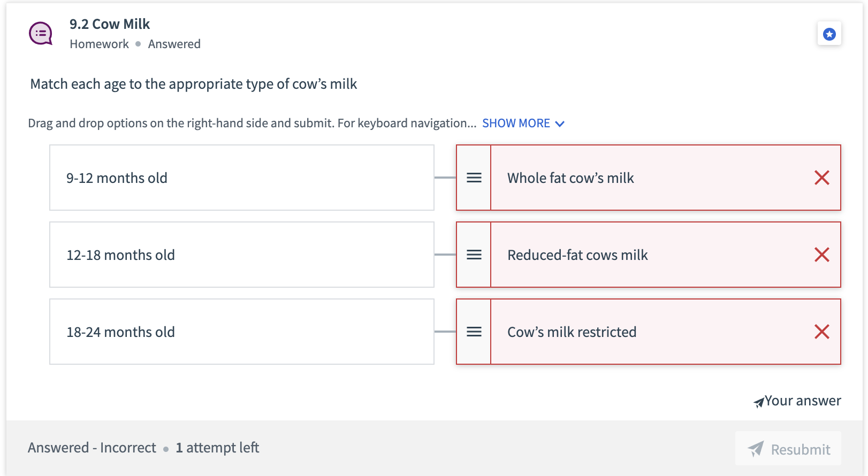Grab drag handle for Reduced-fat cows milk
This screenshot has width=868, height=476.
click(474, 255)
